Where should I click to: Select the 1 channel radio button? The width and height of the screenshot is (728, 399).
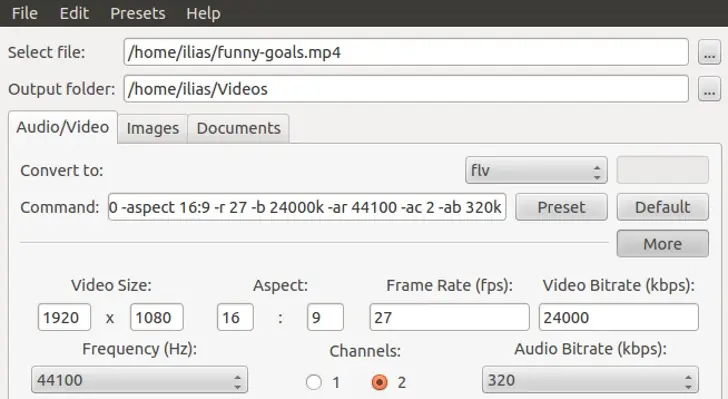[x=314, y=382]
